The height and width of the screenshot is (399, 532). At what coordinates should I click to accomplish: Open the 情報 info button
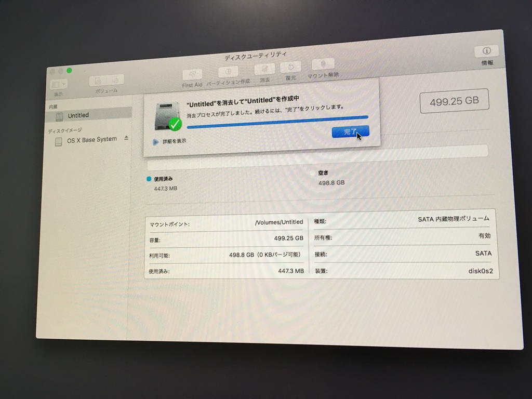click(x=486, y=51)
